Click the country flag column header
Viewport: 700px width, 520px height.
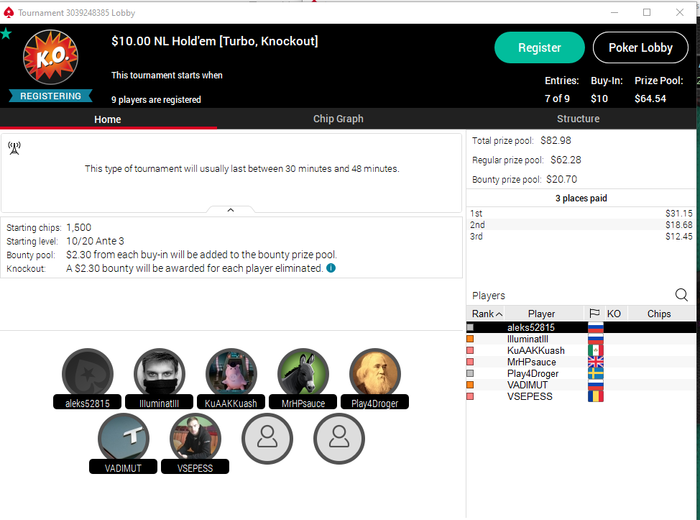click(x=594, y=314)
